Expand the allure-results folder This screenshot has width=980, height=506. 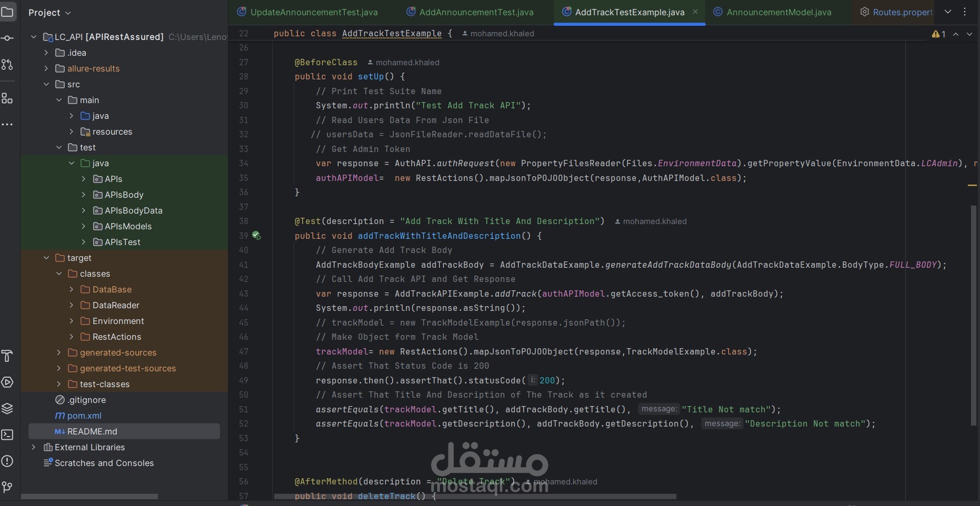[x=46, y=68]
